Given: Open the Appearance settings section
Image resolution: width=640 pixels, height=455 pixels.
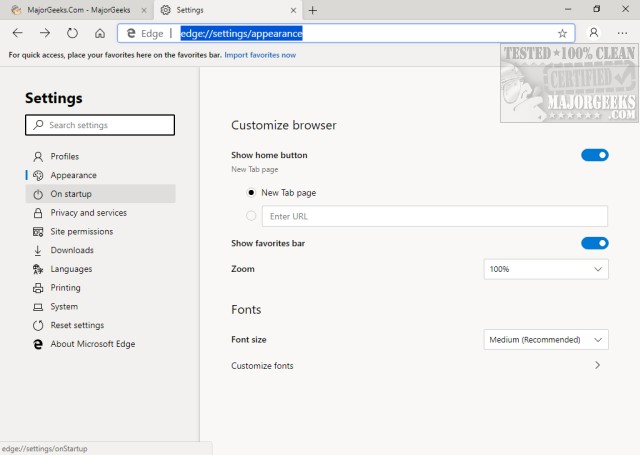Looking at the screenshot, I should coord(100,175).
